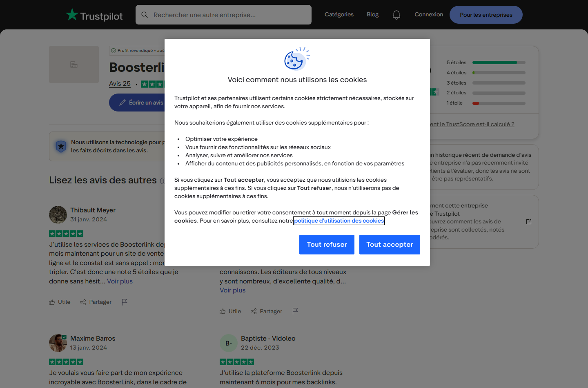
Task: Click Utile under the middle column review
Action: (x=230, y=311)
